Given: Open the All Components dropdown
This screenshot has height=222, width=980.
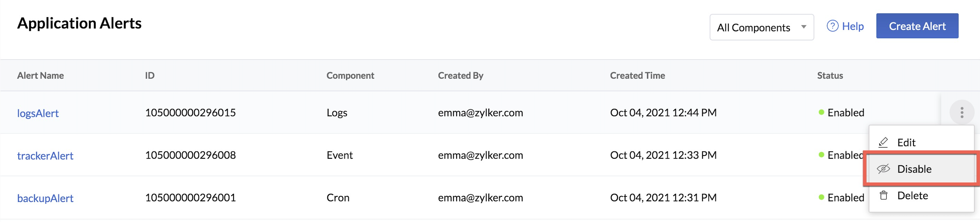Looking at the screenshot, I should (x=761, y=27).
